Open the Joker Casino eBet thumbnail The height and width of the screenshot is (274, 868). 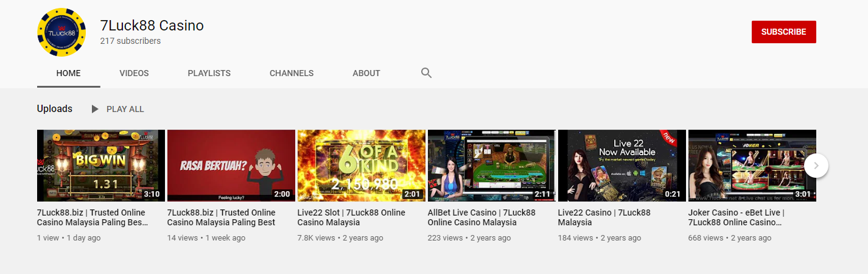[752, 166]
